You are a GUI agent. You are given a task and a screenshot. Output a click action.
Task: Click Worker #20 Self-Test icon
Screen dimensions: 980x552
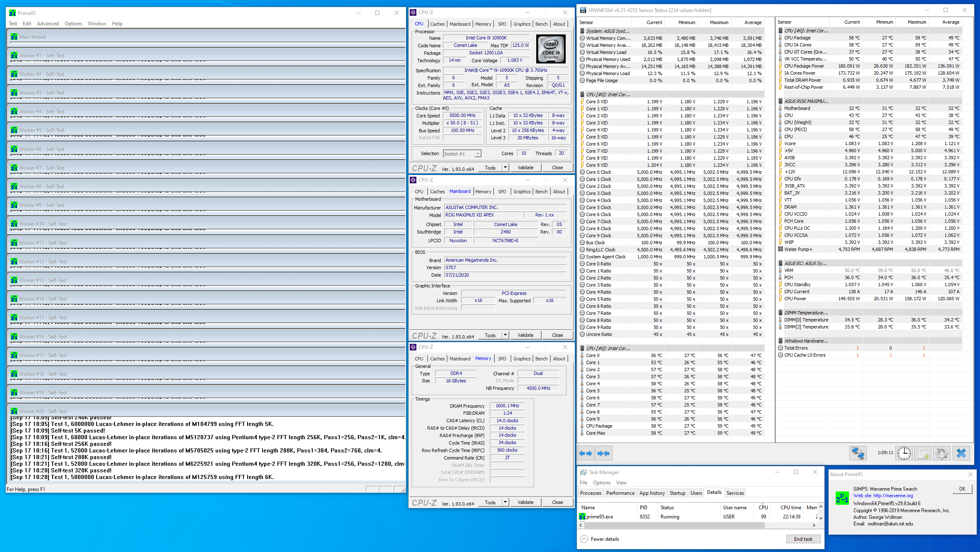tap(14, 411)
